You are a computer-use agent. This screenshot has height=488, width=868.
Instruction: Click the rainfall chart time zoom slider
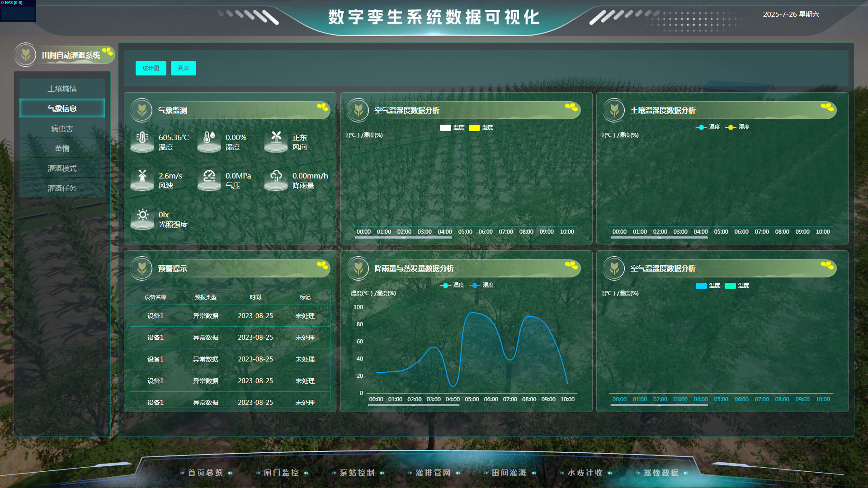coord(414,405)
